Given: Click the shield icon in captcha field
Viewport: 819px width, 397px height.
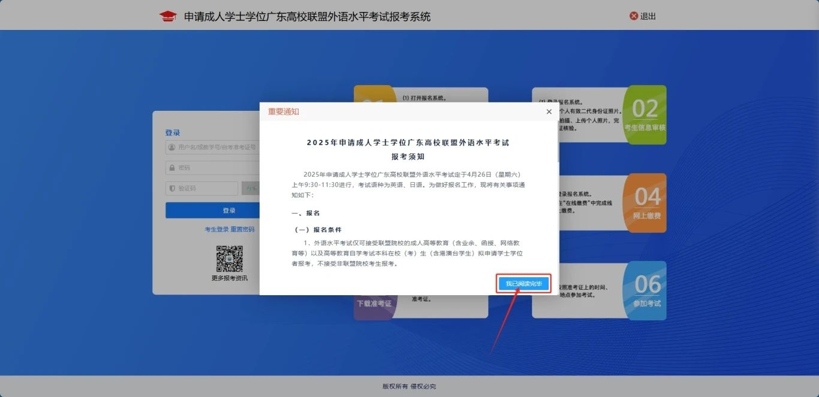Looking at the screenshot, I should [x=171, y=189].
